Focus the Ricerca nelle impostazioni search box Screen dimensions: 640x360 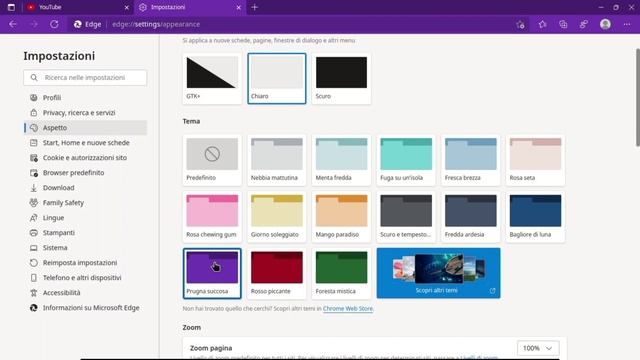(85, 78)
